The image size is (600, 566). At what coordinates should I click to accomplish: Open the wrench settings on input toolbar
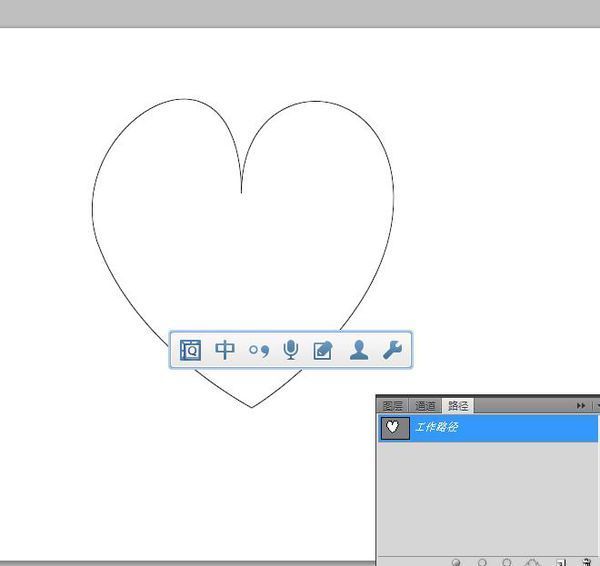pyautogui.click(x=392, y=350)
